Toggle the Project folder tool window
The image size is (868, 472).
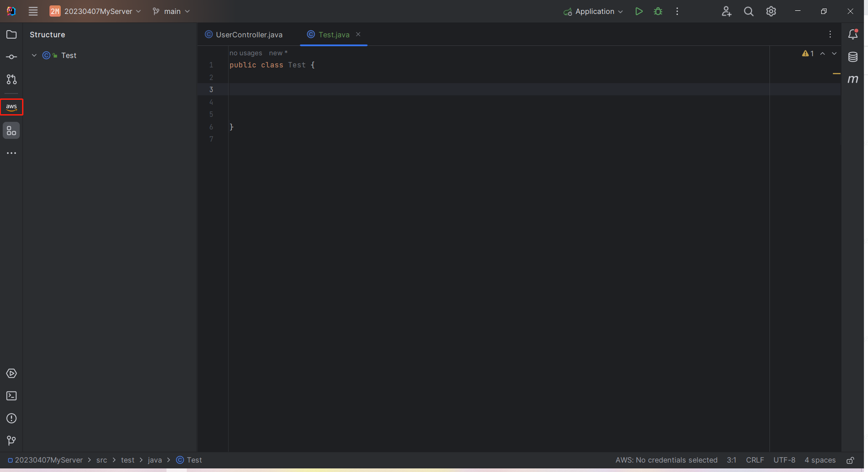point(11,35)
